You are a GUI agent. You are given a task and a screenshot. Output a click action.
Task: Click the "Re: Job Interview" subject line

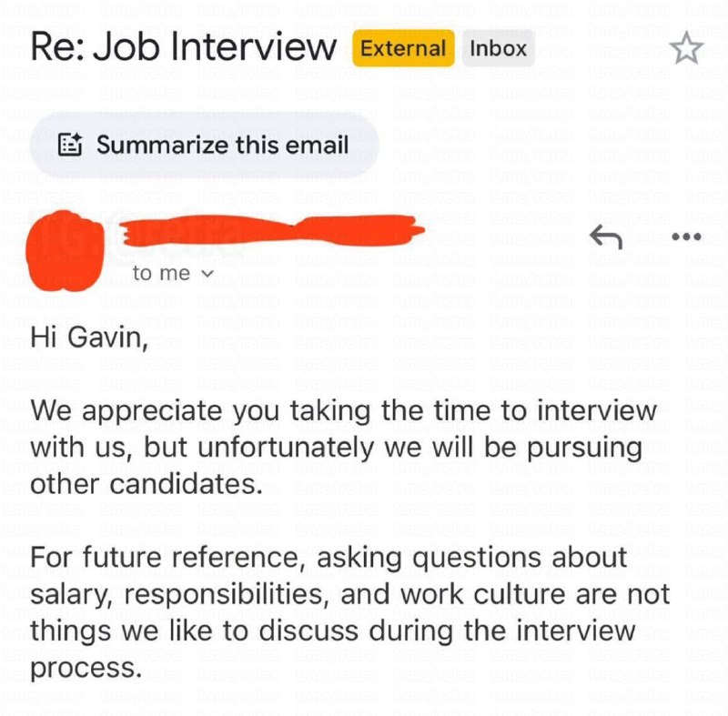pos(183,47)
